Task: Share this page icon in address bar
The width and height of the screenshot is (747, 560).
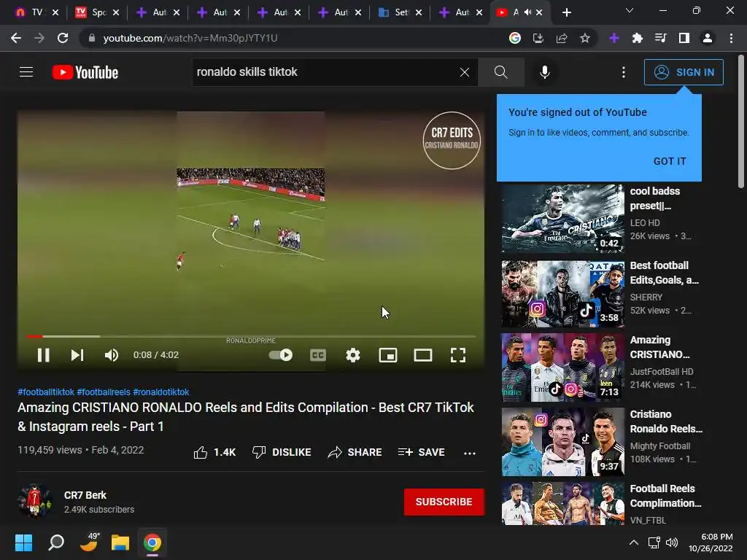Action: (562, 38)
